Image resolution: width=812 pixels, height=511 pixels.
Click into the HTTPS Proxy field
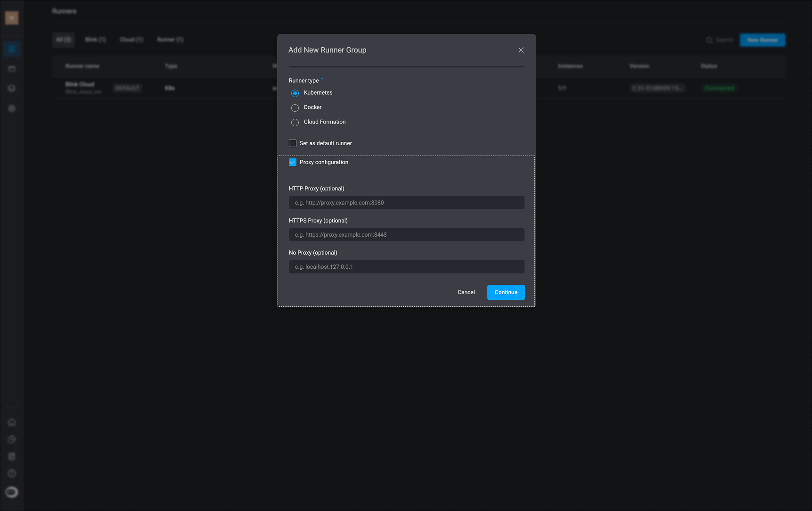tap(406, 235)
